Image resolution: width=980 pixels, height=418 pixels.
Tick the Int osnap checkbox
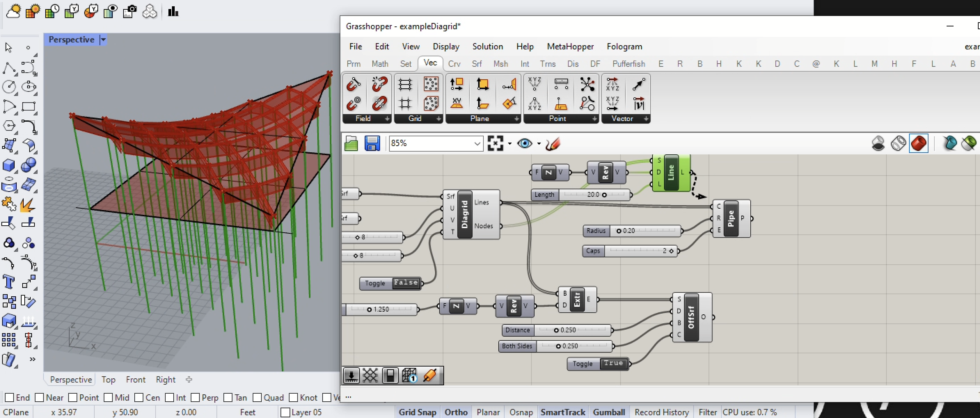pos(170,397)
